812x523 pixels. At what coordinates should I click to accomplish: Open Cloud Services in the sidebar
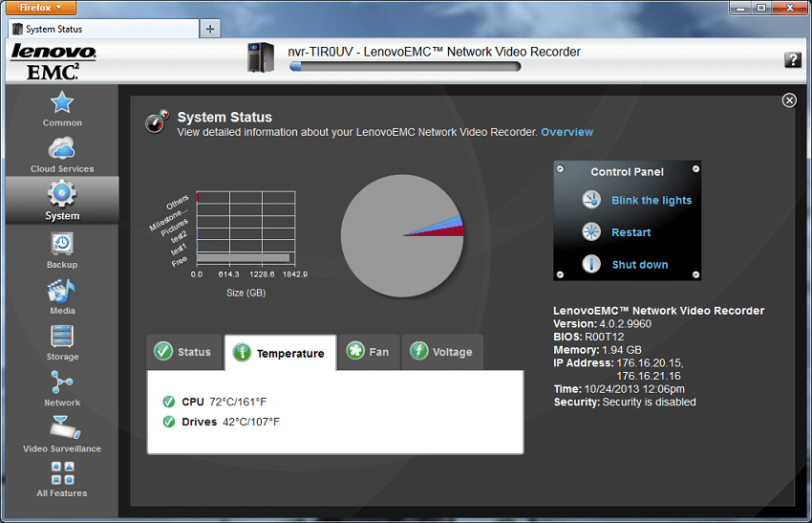(x=62, y=155)
